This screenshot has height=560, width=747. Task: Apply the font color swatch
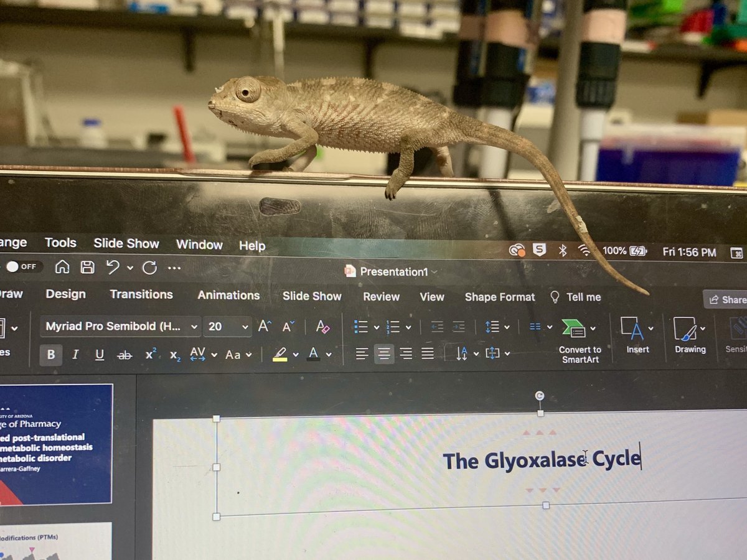coord(314,354)
